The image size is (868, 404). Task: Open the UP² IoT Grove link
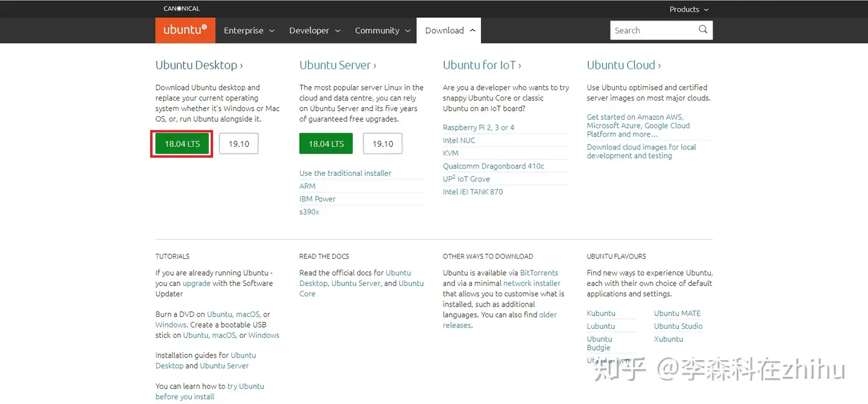pyautogui.click(x=467, y=179)
